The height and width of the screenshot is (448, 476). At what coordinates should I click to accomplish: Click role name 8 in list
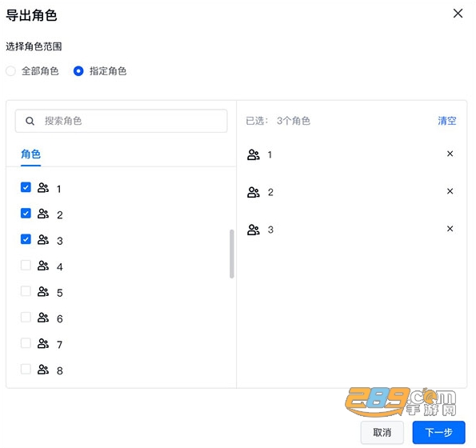pyautogui.click(x=59, y=371)
